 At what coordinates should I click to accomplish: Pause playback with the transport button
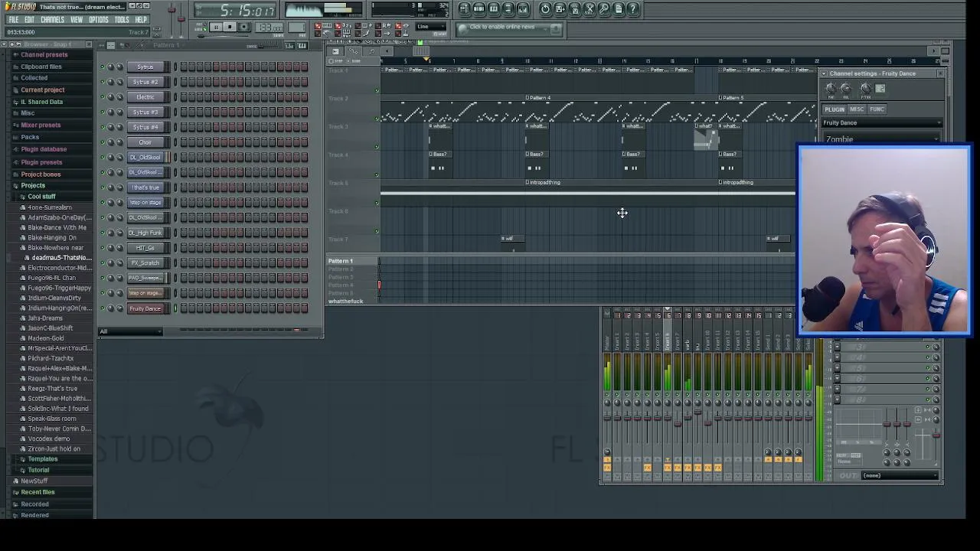(217, 27)
